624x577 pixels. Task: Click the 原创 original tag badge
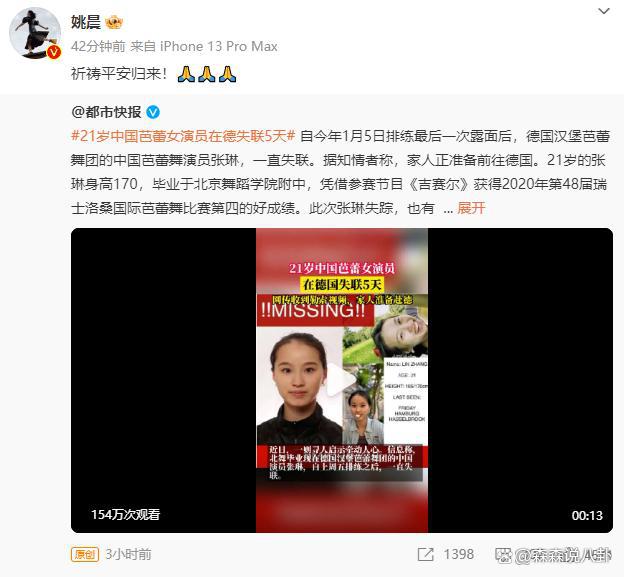coord(85,554)
